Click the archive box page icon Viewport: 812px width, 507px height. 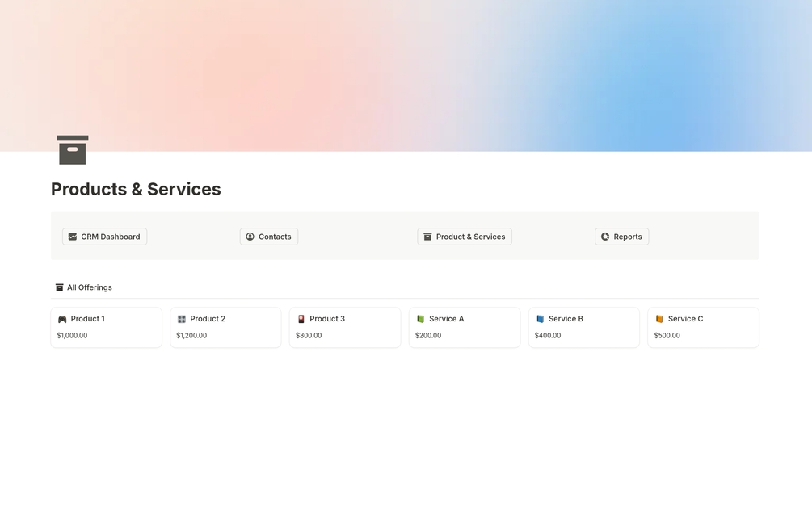(x=73, y=150)
